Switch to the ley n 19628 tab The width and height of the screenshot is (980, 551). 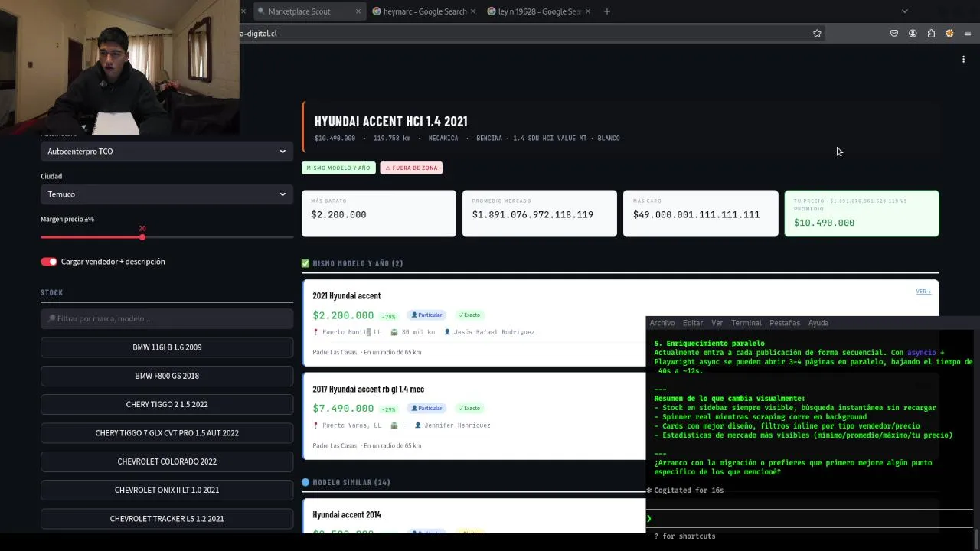coord(539,11)
